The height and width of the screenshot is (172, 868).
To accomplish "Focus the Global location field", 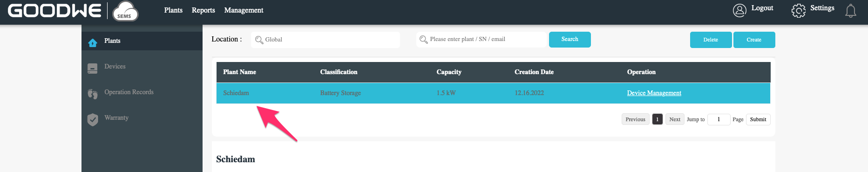I will pyautogui.click(x=325, y=40).
